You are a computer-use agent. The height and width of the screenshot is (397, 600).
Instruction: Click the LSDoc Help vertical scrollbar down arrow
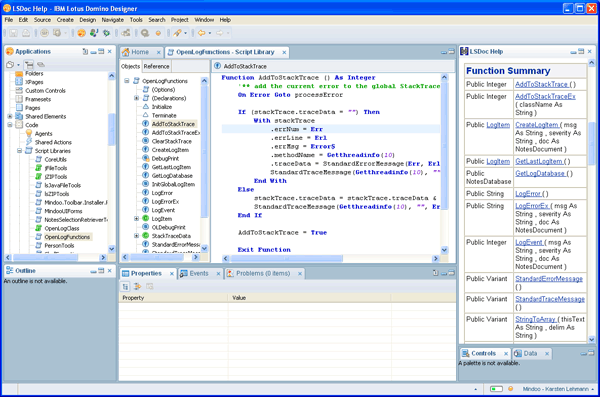point(592,339)
